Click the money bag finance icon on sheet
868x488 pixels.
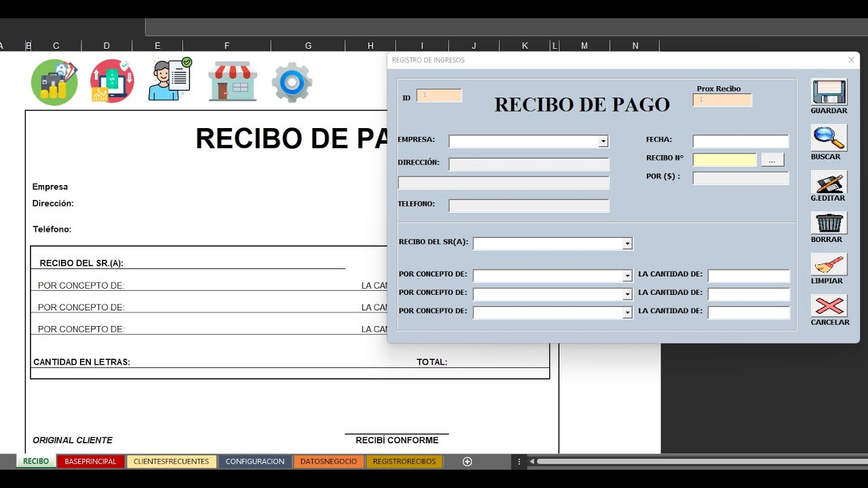point(54,83)
